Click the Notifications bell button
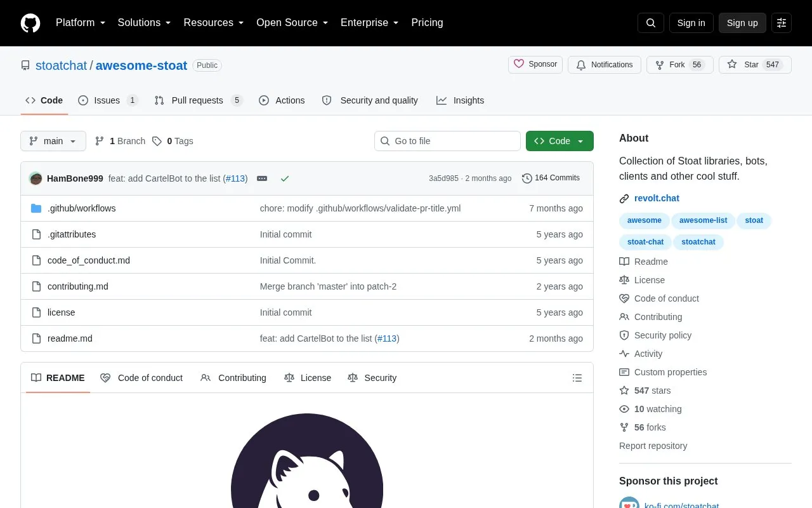 click(604, 65)
